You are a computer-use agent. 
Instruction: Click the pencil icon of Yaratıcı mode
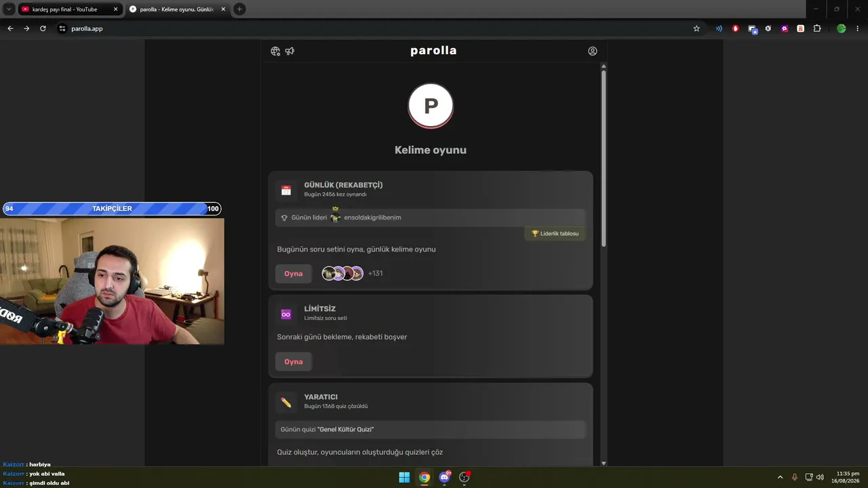(286, 403)
